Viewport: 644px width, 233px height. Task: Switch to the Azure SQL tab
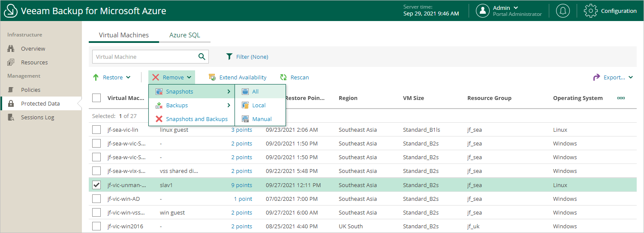point(185,35)
